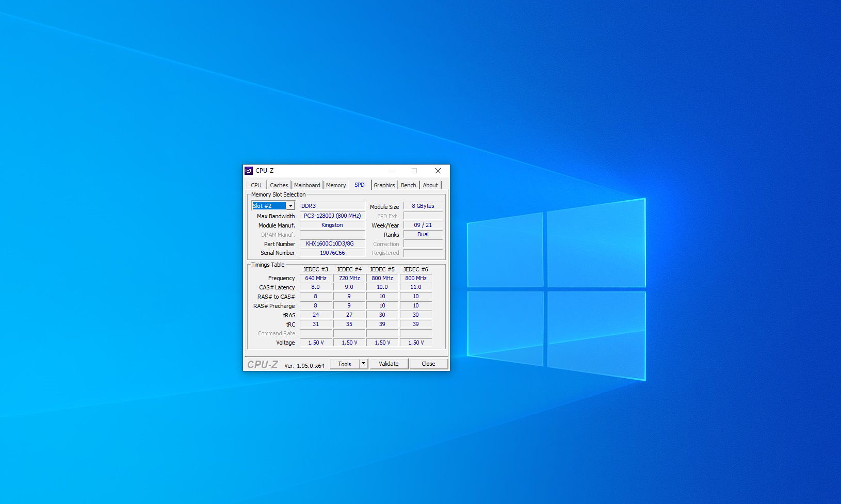Close CPU-Z with the title bar X

click(438, 171)
